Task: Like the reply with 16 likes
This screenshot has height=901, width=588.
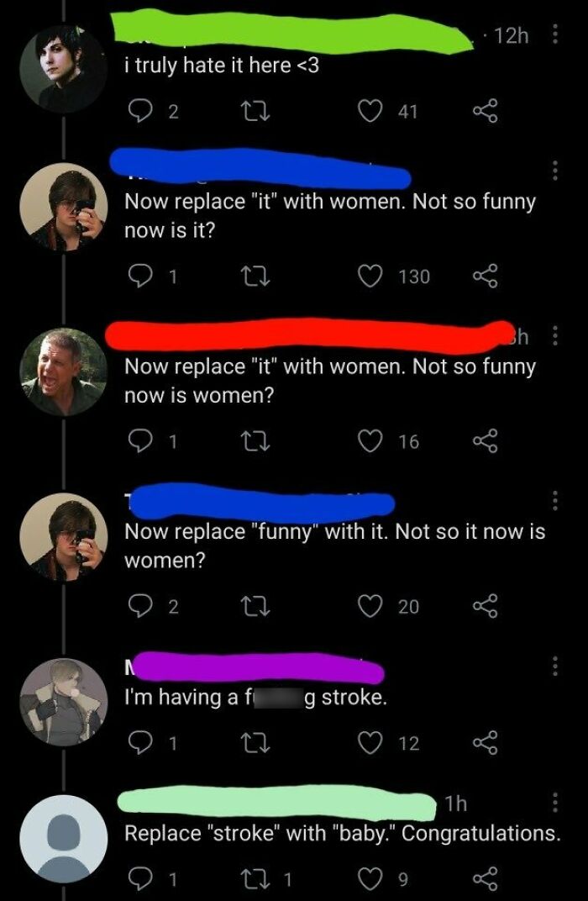Action: click(x=367, y=441)
